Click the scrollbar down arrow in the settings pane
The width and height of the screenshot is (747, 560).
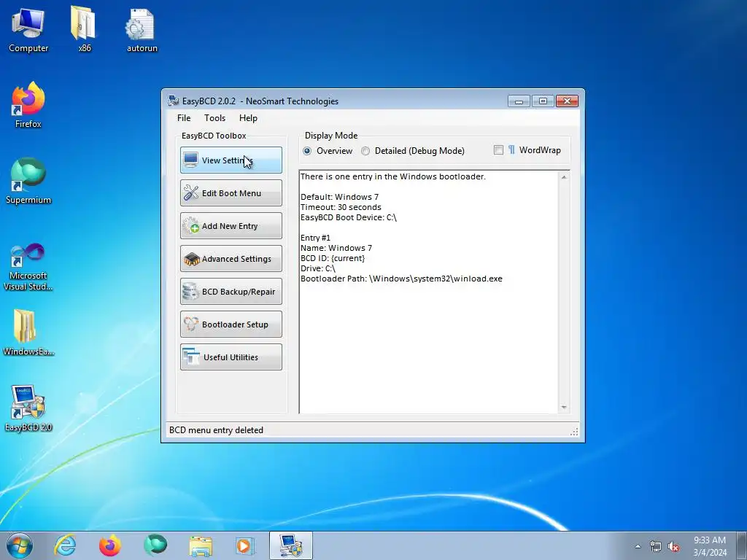564,407
